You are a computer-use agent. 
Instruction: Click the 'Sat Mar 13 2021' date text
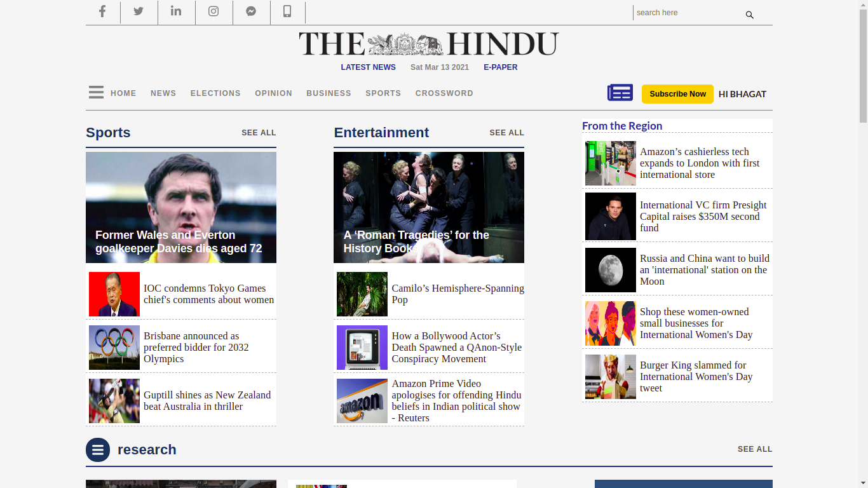point(440,67)
